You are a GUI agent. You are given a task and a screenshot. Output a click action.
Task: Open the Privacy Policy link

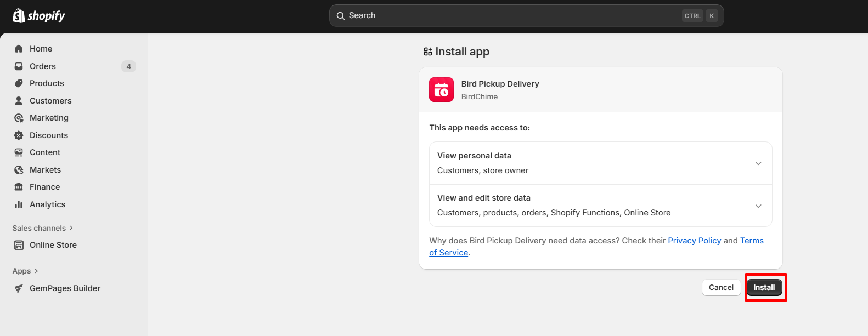coord(694,241)
